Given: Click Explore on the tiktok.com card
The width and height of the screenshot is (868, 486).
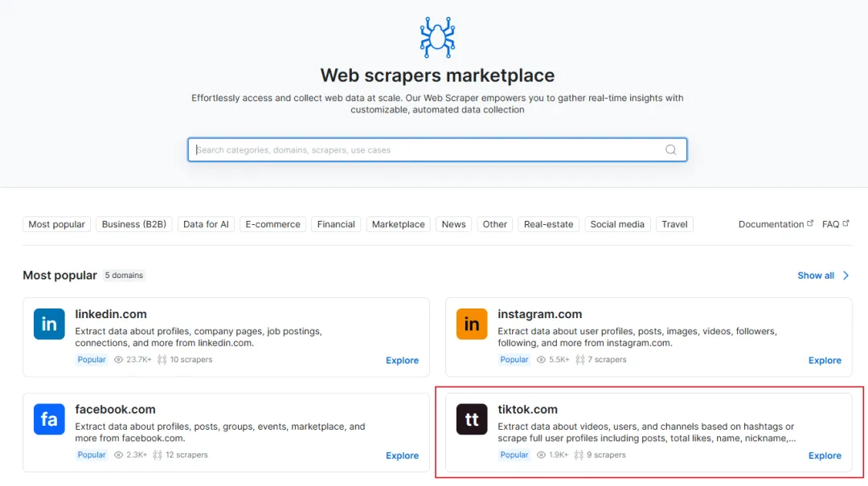Looking at the screenshot, I should coord(825,455).
